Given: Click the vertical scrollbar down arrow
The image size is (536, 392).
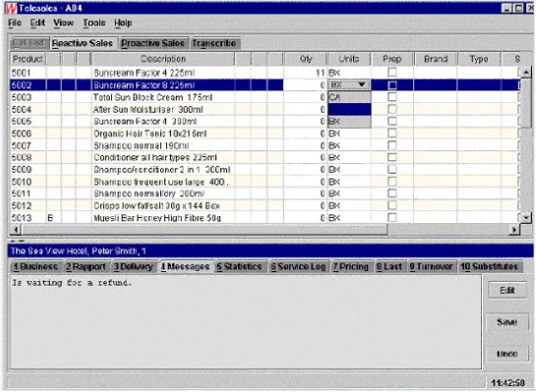Looking at the screenshot, I should [526, 217].
